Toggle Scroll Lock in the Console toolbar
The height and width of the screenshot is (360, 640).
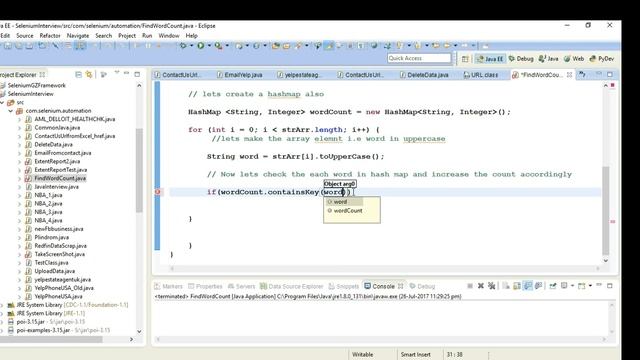[517, 286]
